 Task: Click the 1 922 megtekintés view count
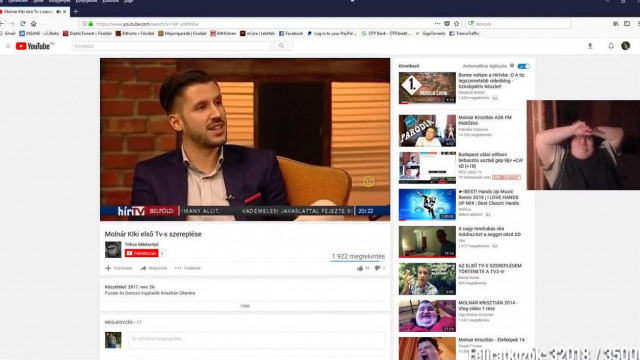(x=358, y=256)
